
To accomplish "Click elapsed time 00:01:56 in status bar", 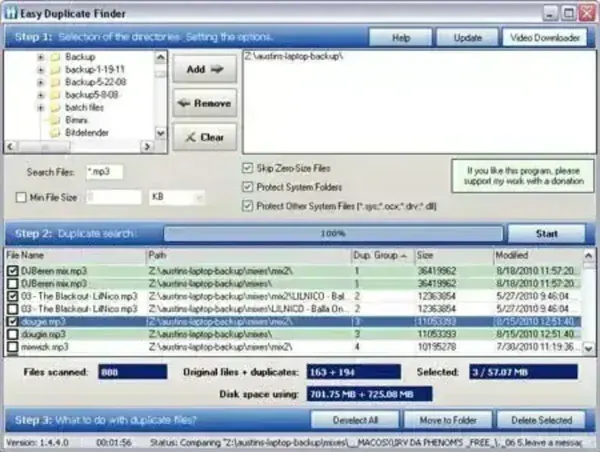I will coord(114,443).
